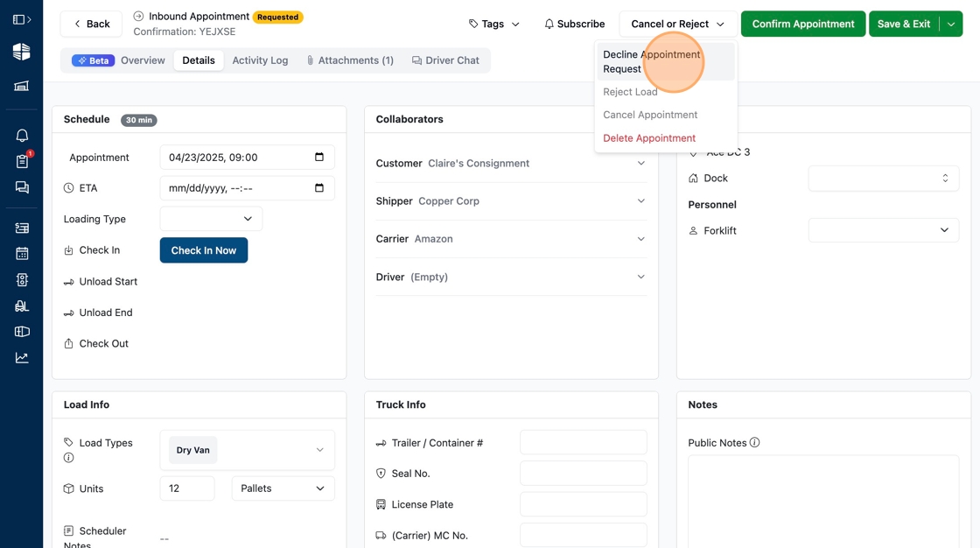Click the Seal No. shield icon
The width and height of the screenshot is (980, 548).
(x=381, y=474)
